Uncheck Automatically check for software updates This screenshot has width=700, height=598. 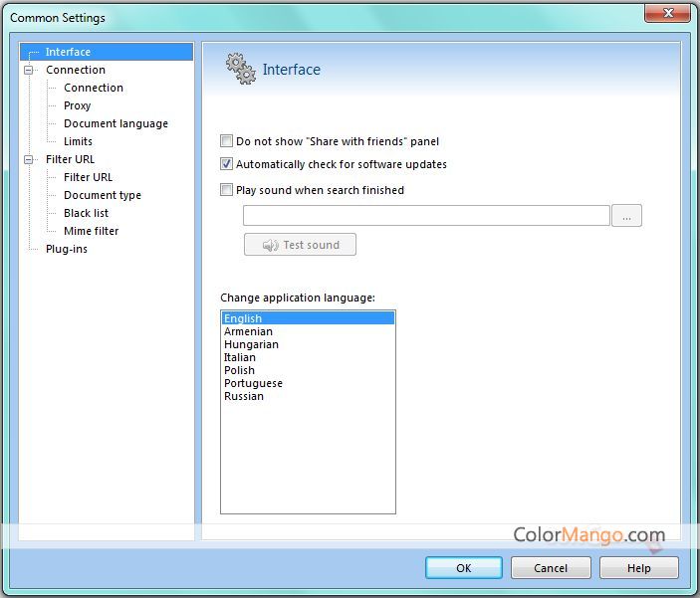[x=227, y=164]
